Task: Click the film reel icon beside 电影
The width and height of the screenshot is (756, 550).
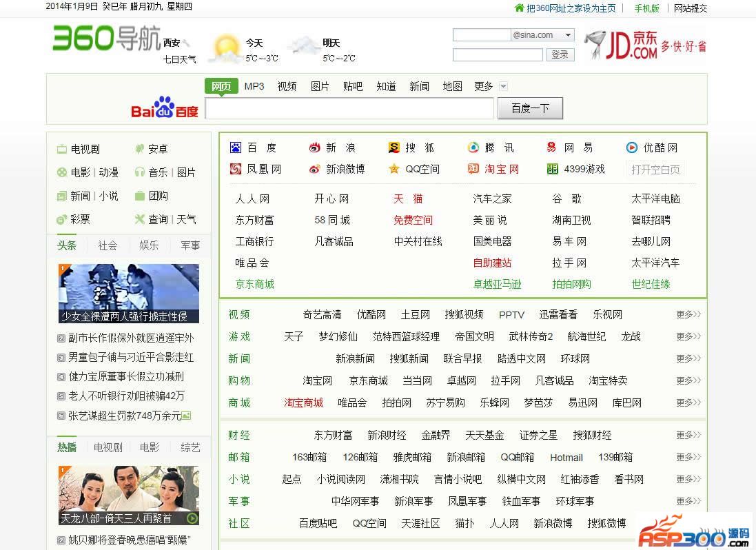Action: (62, 172)
